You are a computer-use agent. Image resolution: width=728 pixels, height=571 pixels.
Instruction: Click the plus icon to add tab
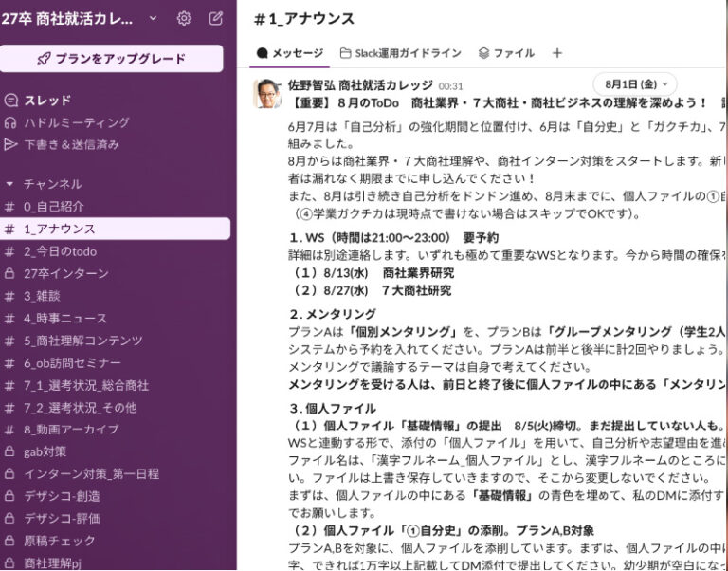[556, 53]
